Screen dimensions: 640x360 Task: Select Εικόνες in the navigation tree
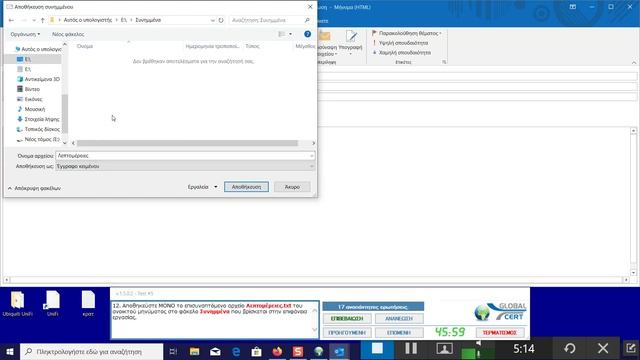tap(29, 99)
